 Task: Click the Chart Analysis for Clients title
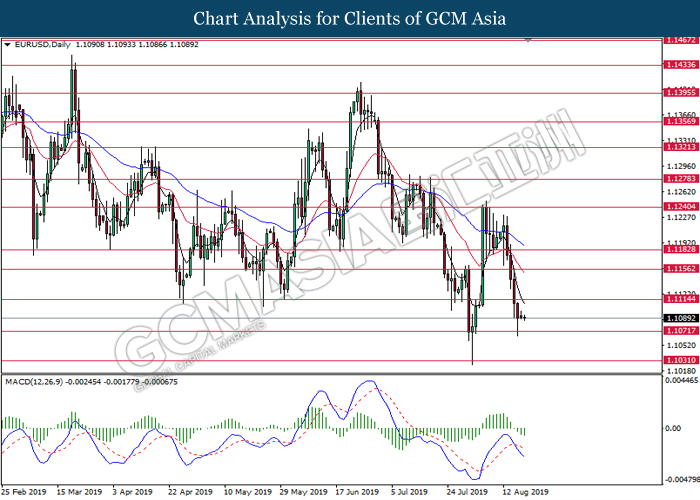point(350,18)
